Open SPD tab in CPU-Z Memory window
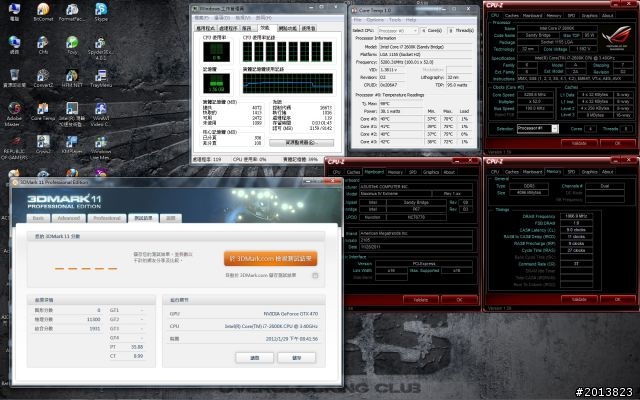The height and width of the screenshot is (400, 640). click(x=571, y=172)
